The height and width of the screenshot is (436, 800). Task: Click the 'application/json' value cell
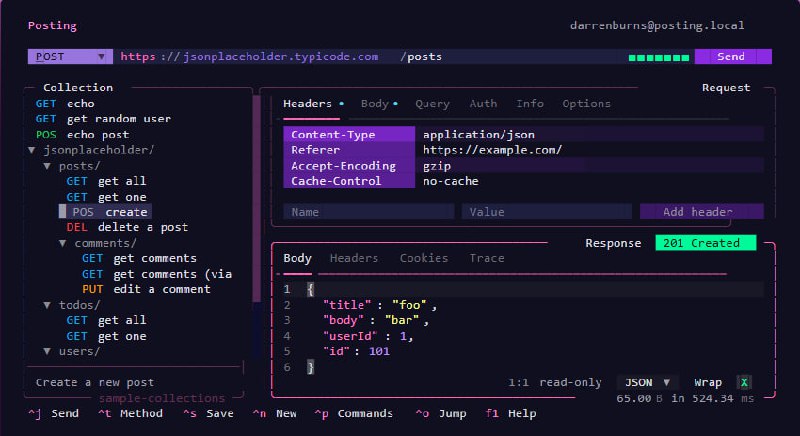coord(479,134)
